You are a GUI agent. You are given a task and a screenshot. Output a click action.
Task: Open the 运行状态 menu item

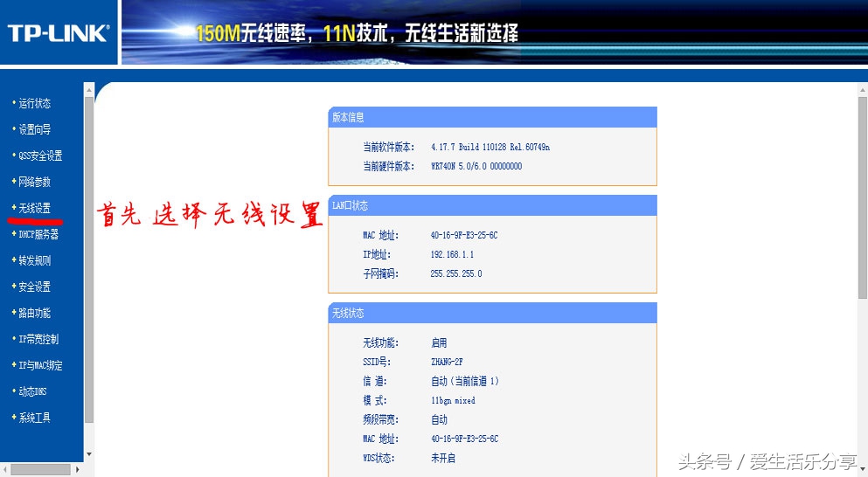[34, 103]
